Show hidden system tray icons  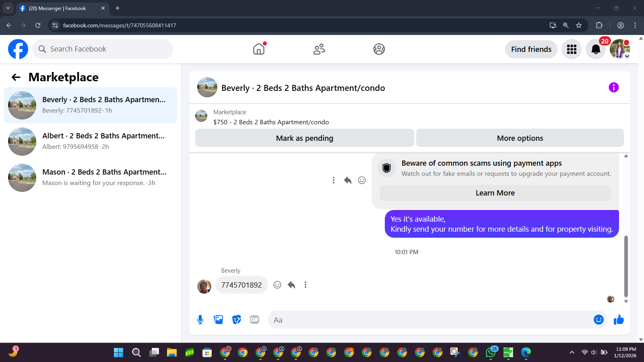pyautogui.click(x=572, y=353)
